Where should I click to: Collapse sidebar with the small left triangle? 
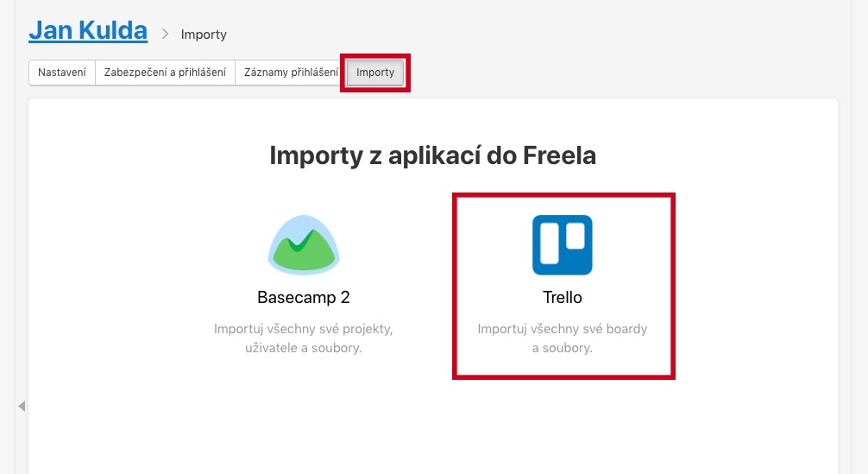click(x=22, y=407)
